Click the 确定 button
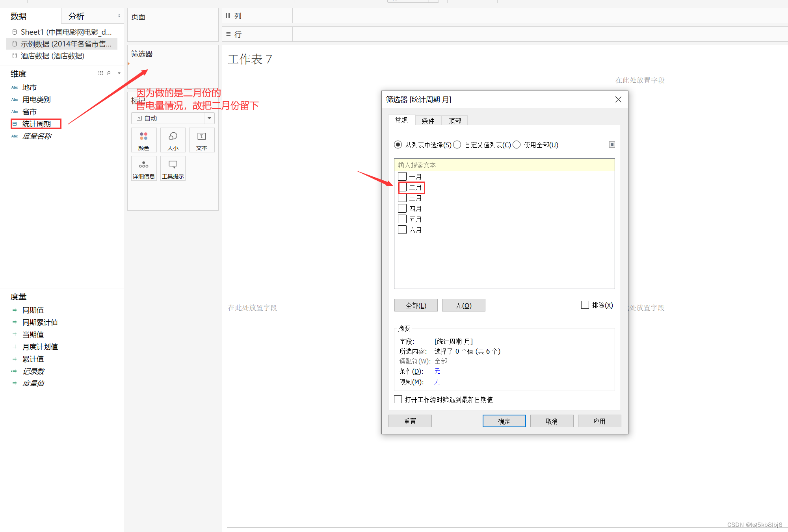This screenshot has height=532, width=788. [504, 421]
